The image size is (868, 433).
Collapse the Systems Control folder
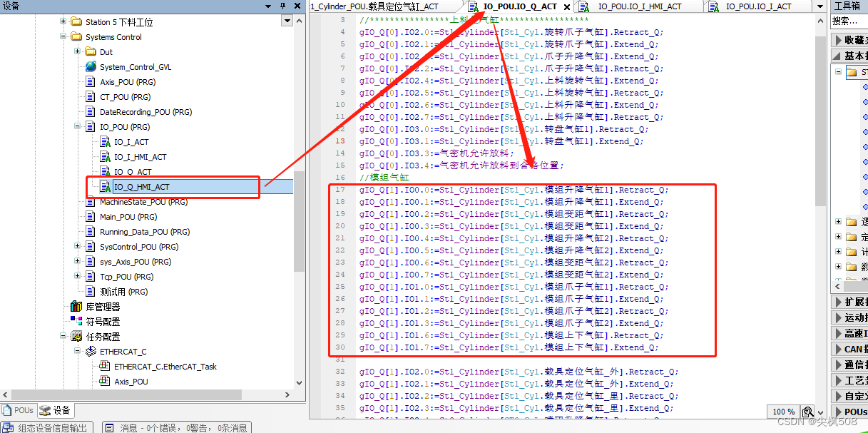pos(63,36)
